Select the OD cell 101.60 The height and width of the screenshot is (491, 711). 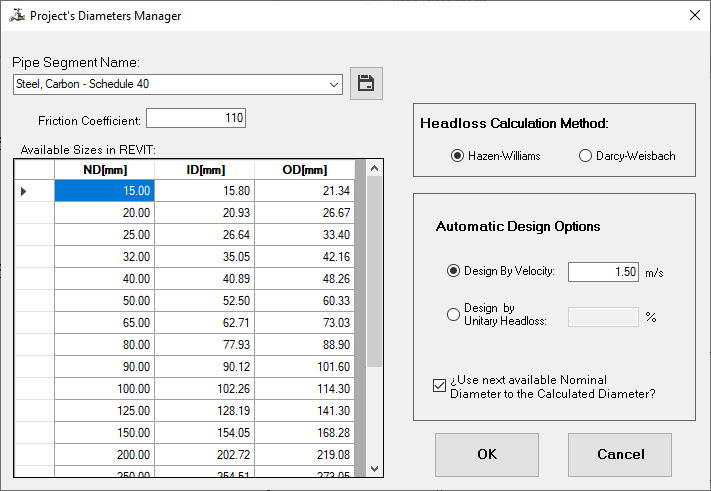(x=305, y=367)
